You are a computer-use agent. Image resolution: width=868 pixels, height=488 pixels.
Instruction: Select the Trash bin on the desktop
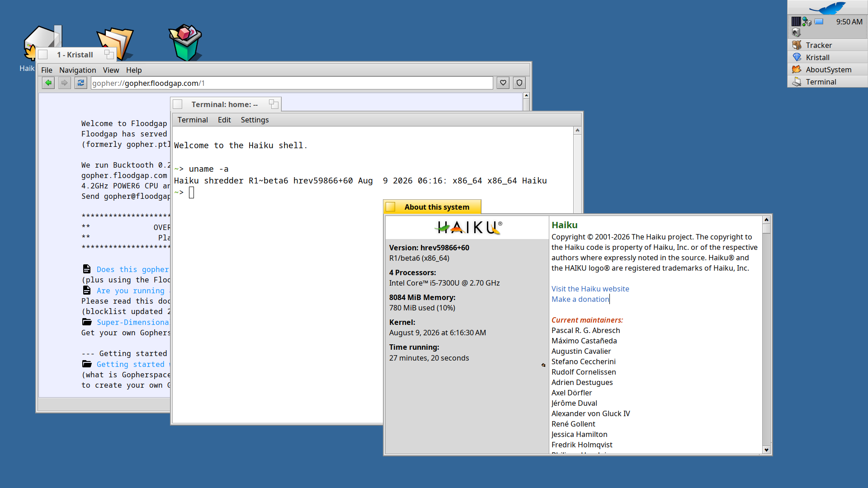click(x=185, y=42)
